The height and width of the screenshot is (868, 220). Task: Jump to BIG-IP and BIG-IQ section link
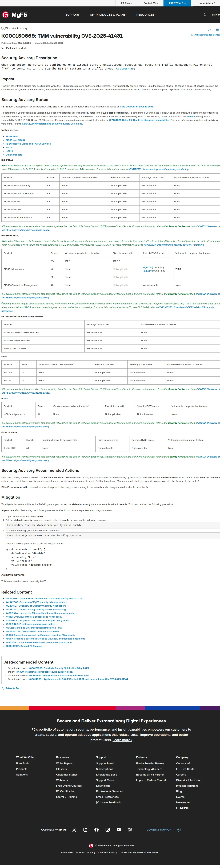15,140
